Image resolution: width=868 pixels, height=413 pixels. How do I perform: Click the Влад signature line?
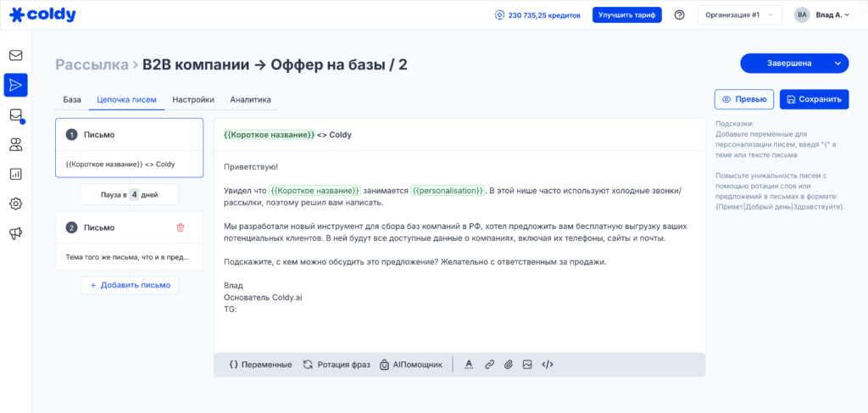pos(234,286)
